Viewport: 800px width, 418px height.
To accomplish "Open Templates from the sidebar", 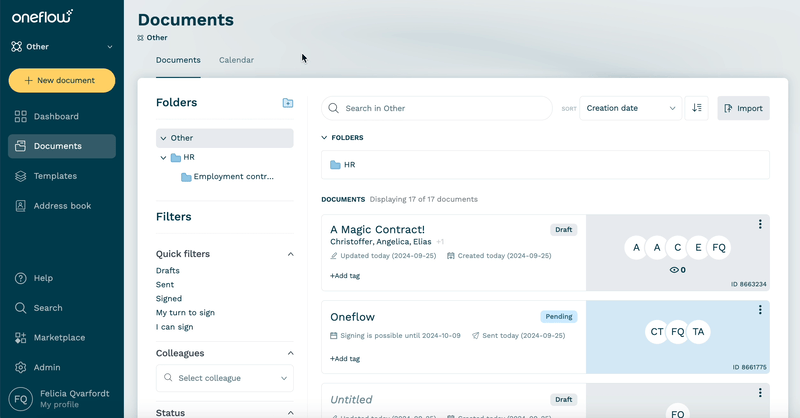I will click(x=62, y=176).
